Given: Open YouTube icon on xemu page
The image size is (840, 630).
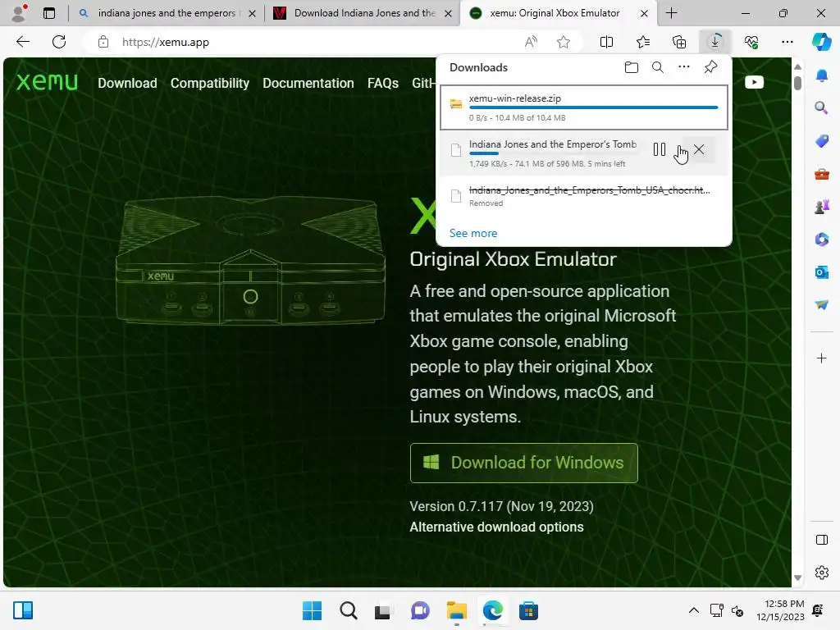Looking at the screenshot, I should click(x=754, y=82).
